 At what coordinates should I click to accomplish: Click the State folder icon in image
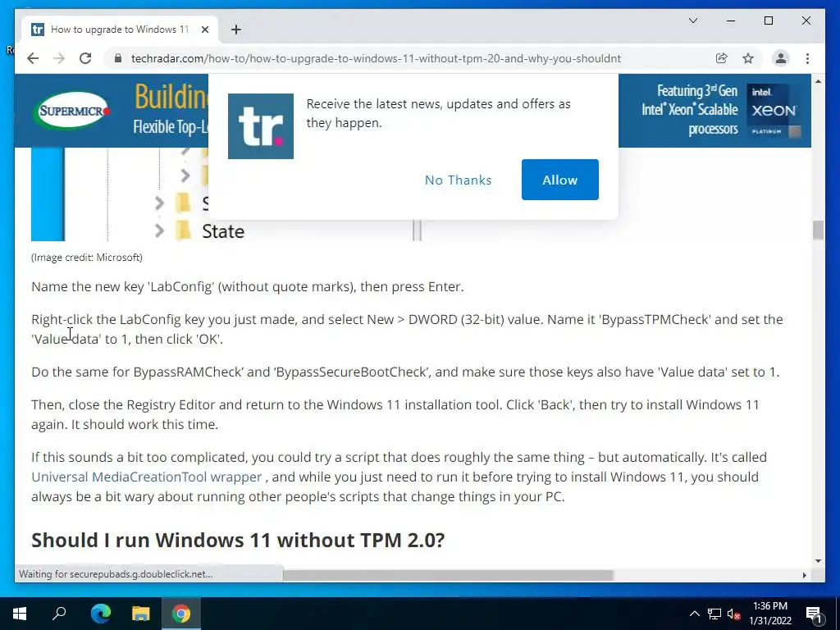pos(183,231)
